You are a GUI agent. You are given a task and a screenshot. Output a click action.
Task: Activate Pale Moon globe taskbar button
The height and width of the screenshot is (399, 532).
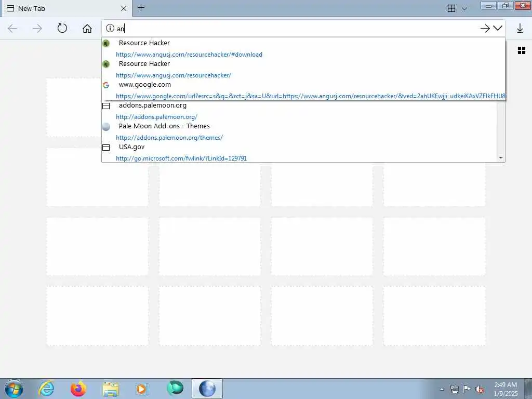coord(207,389)
